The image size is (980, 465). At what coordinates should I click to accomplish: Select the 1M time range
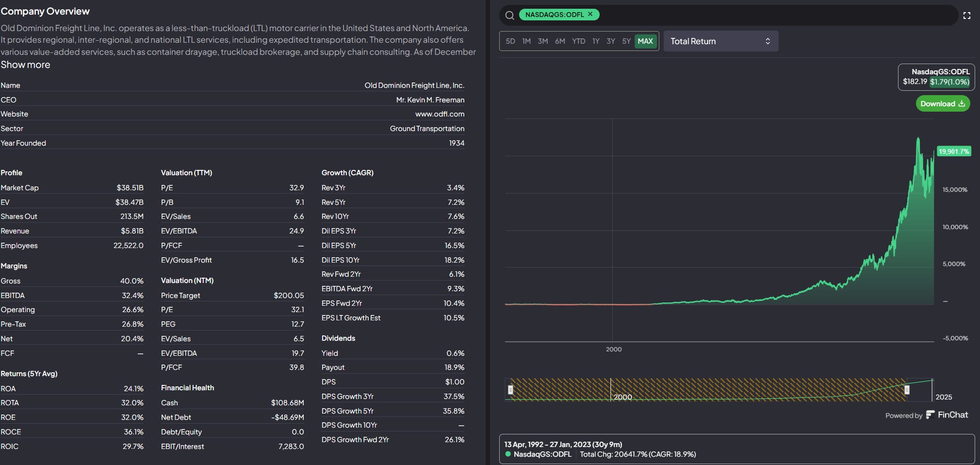526,41
